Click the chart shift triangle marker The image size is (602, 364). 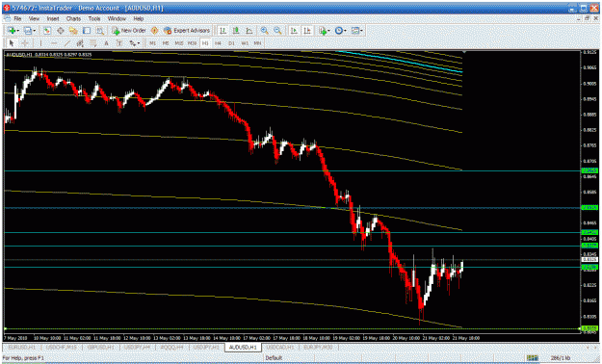point(464,52)
